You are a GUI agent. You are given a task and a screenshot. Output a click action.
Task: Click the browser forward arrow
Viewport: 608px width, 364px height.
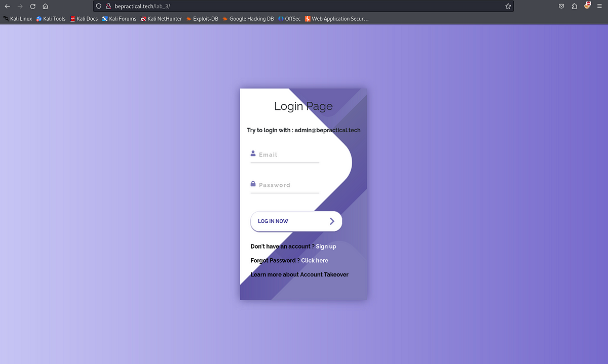point(20,6)
